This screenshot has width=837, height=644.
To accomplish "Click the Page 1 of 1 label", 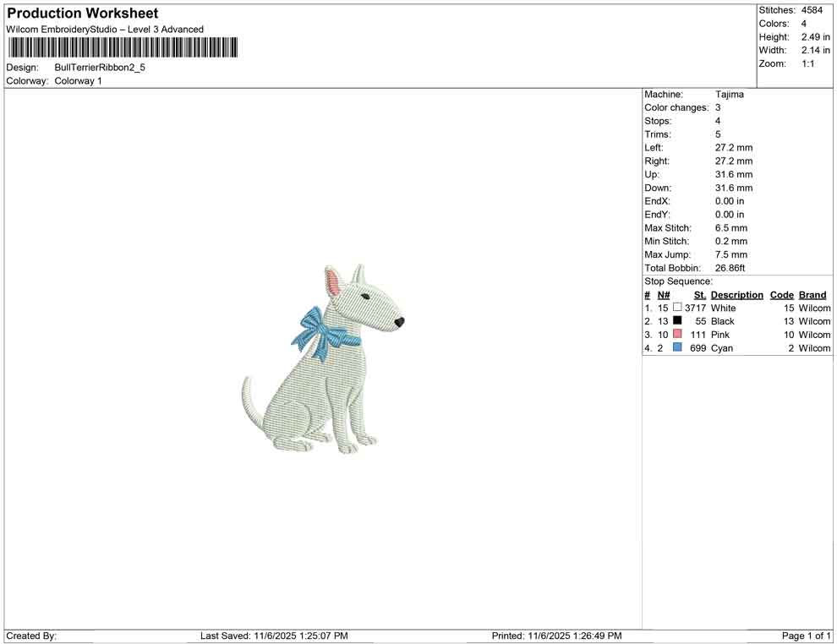I will pyautogui.click(x=805, y=636).
